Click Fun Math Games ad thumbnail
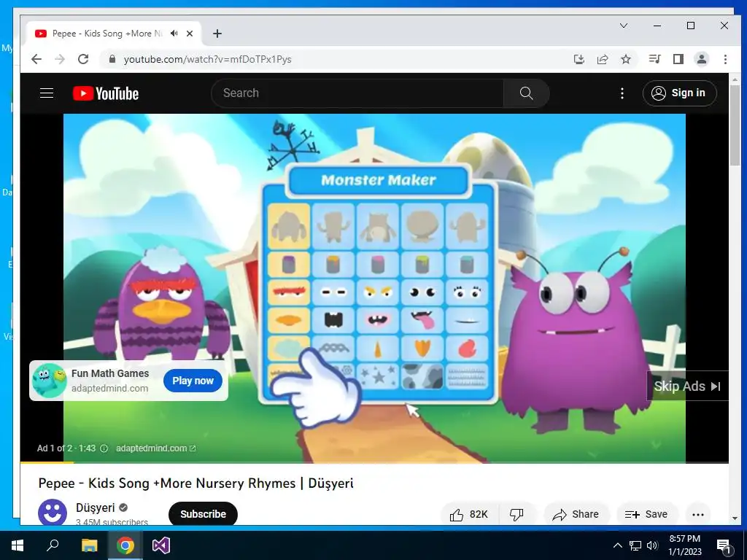The width and height of the screenshot is (747, 560). point(50,381)
